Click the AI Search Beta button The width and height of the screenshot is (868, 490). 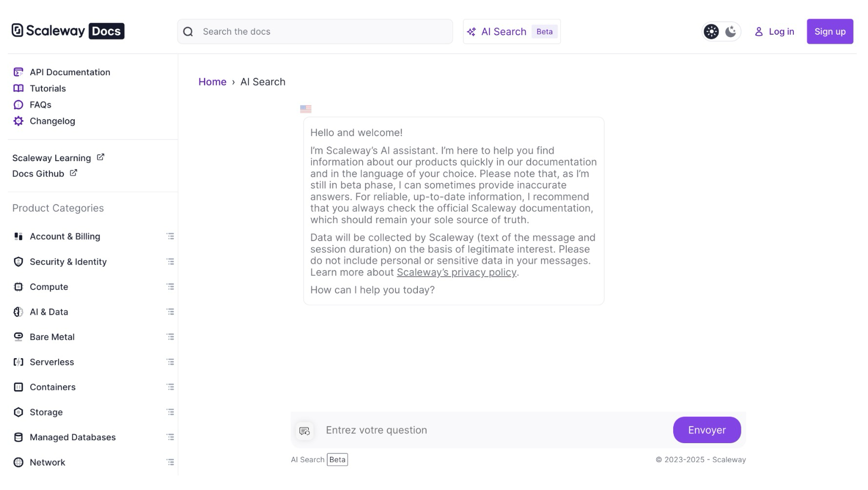(x=511, y=32)
